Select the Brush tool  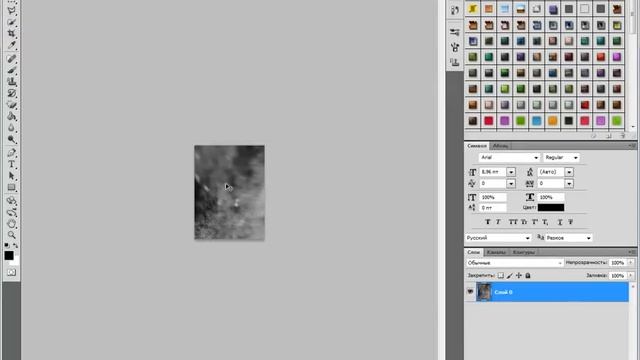[11, 70]
